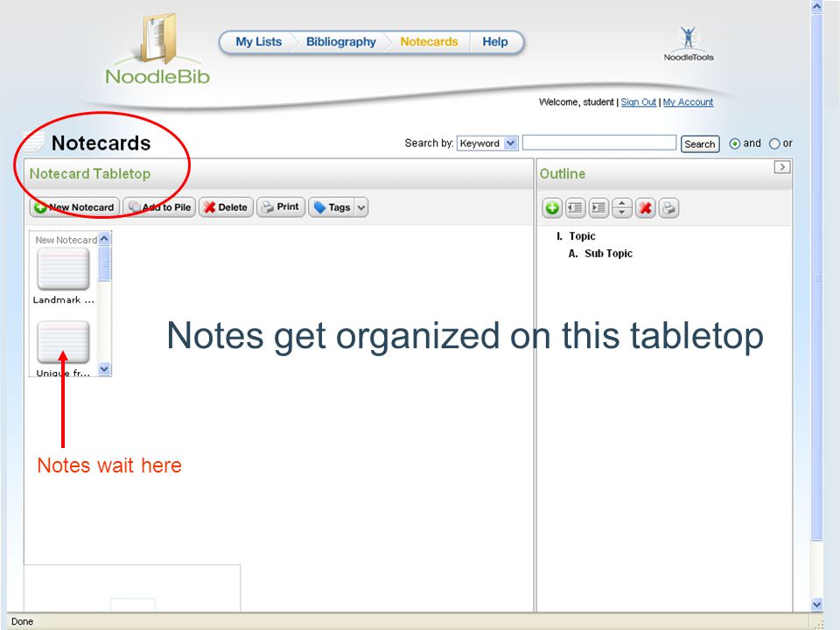This screenshot has height=630, width=840.
Task: Move outline item up or down
Action: 622,208
